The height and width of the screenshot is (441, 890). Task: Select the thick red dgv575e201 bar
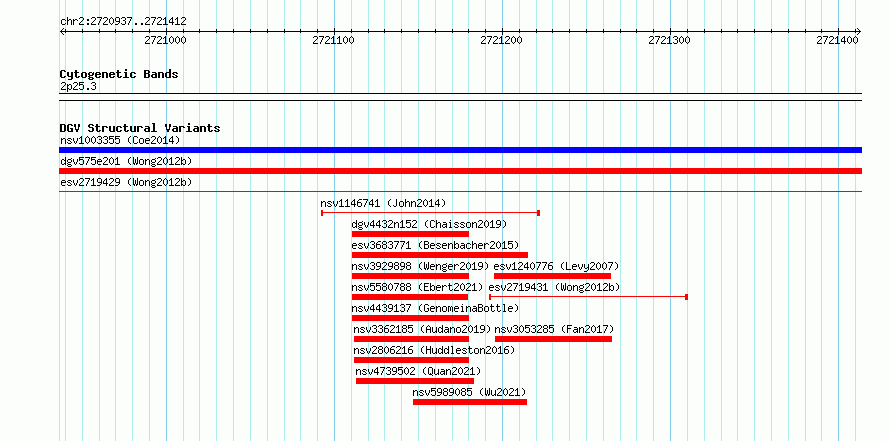coord(460,171)
